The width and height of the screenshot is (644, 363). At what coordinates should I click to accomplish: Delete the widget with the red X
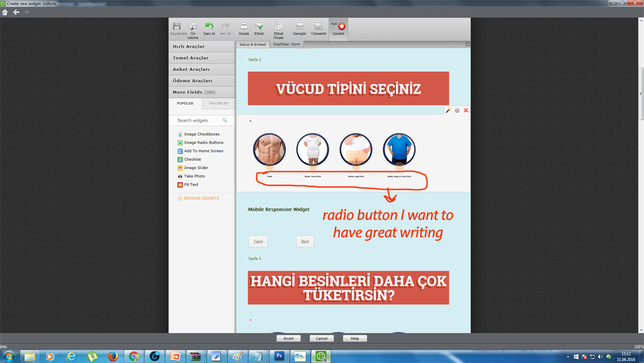click(466, 110)
